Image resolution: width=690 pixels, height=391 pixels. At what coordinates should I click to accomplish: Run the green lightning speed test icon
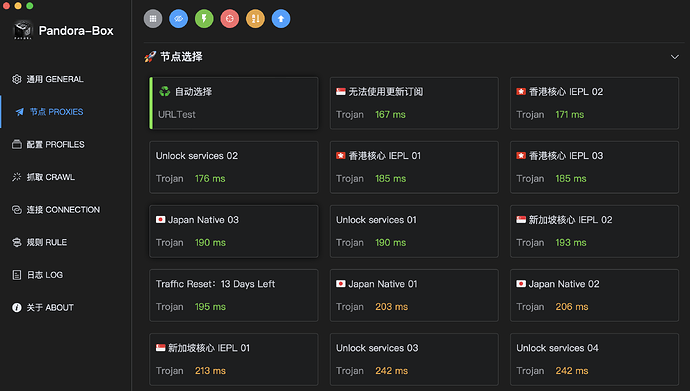(204, 19)
